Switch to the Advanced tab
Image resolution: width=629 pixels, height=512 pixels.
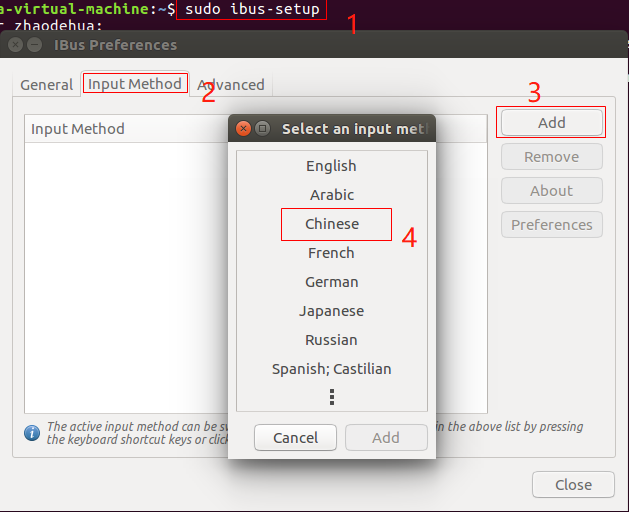tap(231, 85)
